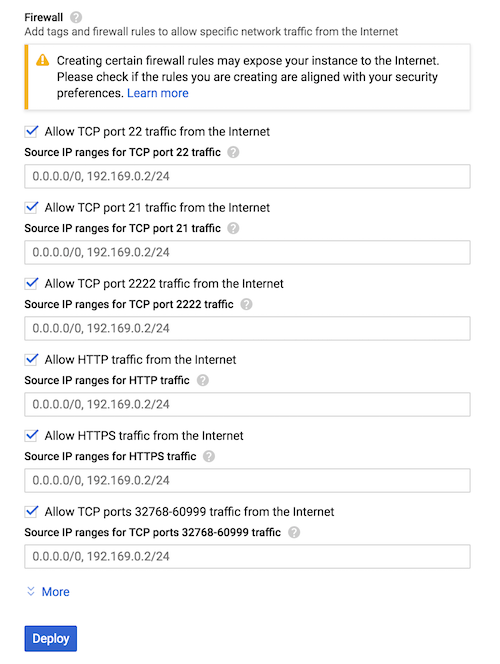Click the help icon beside the Firewall heading
This screenshot has width=500, height=664.
pos(76,17)
